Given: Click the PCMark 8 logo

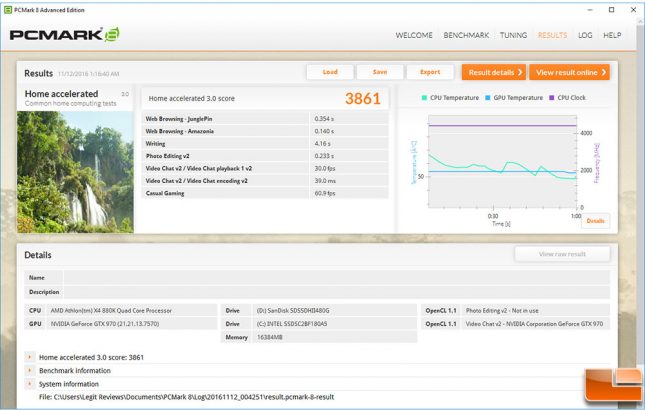Looking at the screenshot, I should click(65, 35).
